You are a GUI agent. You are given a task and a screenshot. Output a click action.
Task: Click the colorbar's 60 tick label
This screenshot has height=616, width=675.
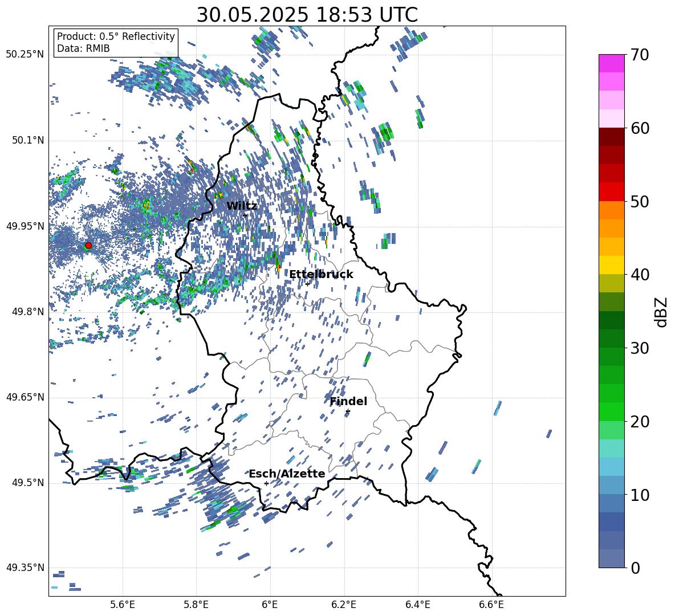(x=640, y=128)
